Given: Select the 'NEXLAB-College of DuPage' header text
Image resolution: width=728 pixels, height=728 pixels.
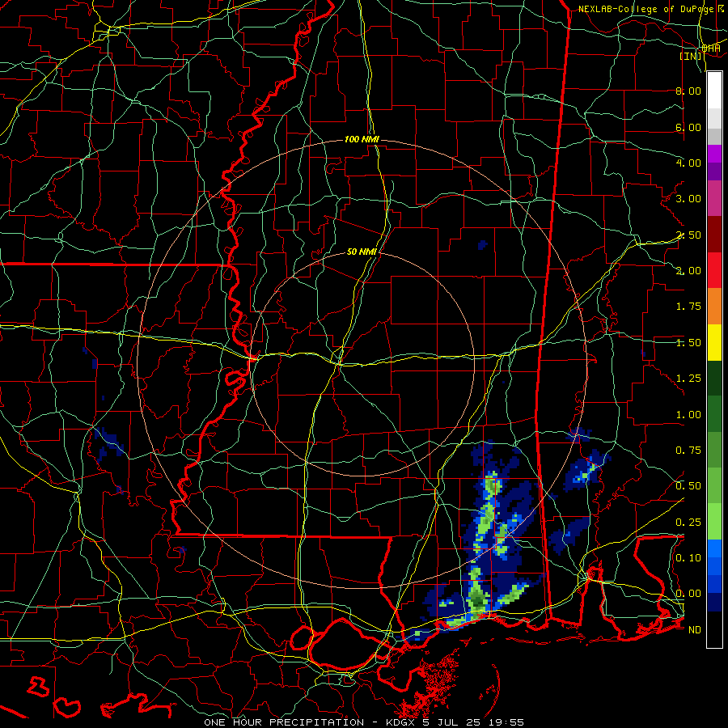Looking at the screenshot, I should [645, 9].
